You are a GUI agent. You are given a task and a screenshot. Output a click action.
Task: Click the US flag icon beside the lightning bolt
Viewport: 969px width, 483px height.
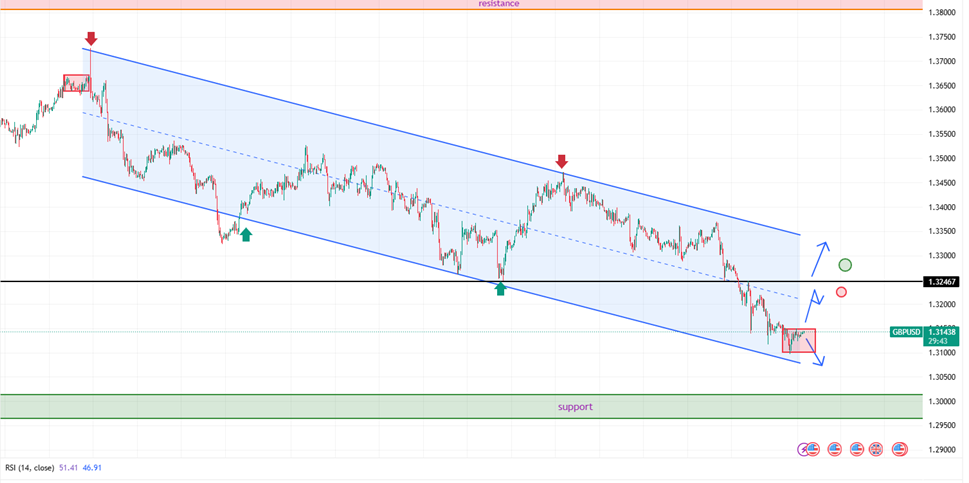point(812,449)
